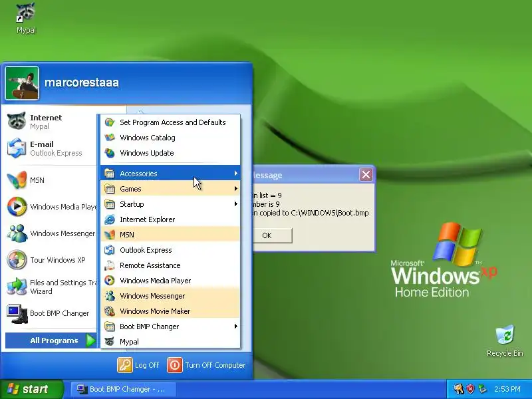Open Set Program Access and Defaults
532x399 pixels.
coord(170,122)
